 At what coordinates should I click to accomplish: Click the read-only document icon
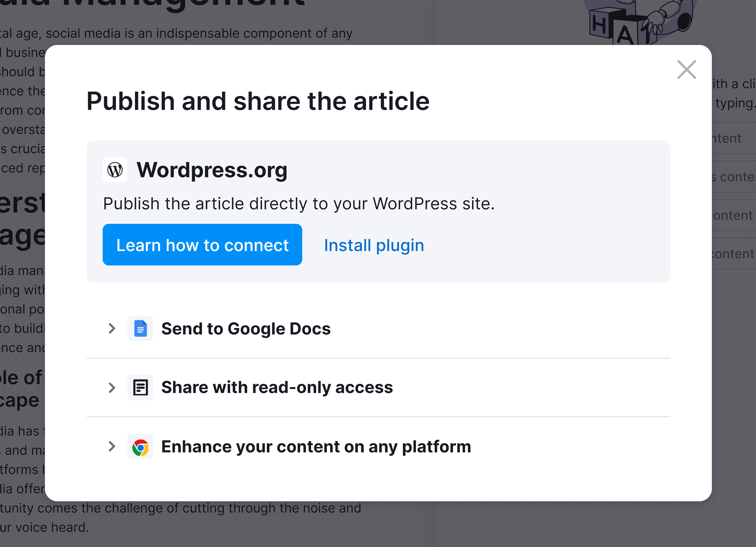point(140,387)
